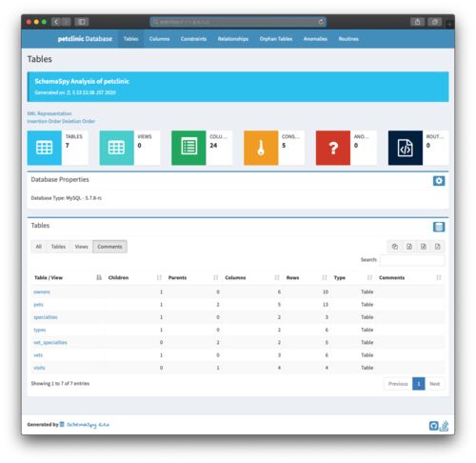
Task: Open the vets table link
Action: tap(38, 355)
